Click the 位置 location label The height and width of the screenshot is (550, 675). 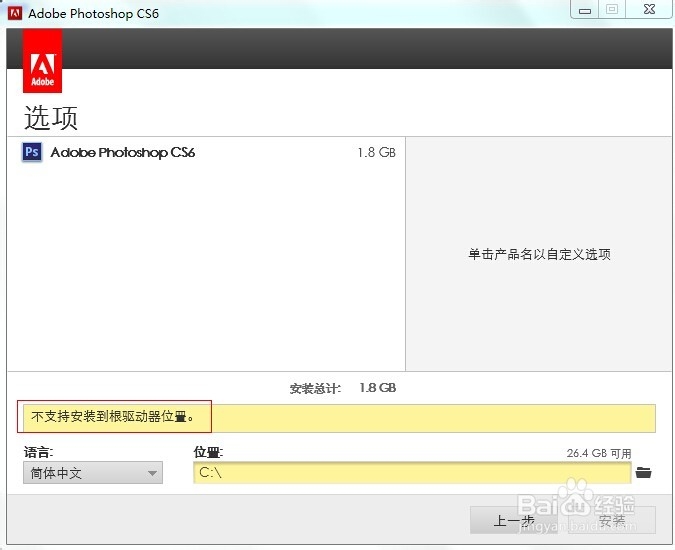pyautogui.click(x=208, y=452)
